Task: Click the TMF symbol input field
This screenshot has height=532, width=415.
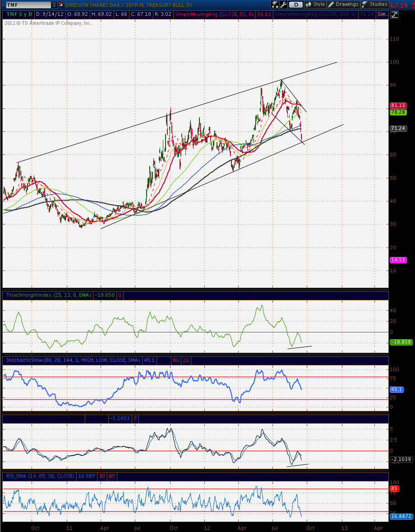Action: 28,5
